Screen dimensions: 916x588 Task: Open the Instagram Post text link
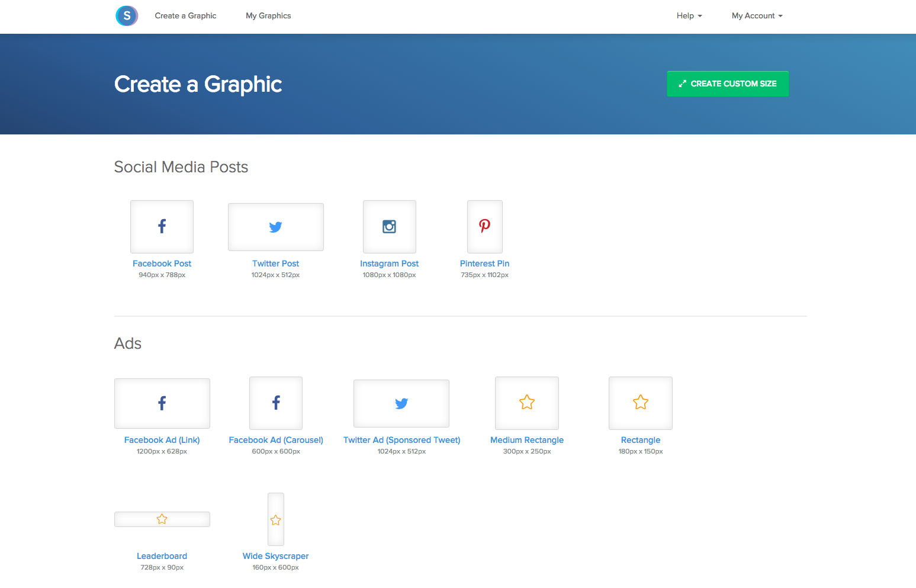[x=390, y=264]
